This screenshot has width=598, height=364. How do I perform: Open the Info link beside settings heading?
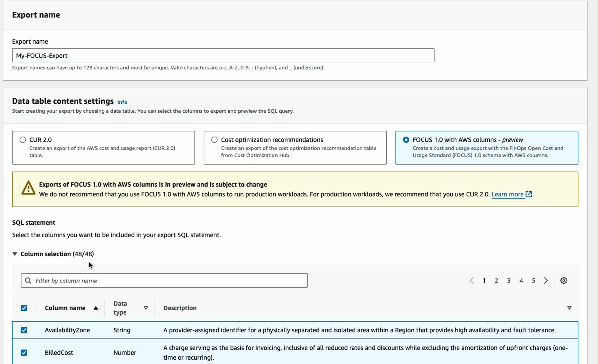122,102
